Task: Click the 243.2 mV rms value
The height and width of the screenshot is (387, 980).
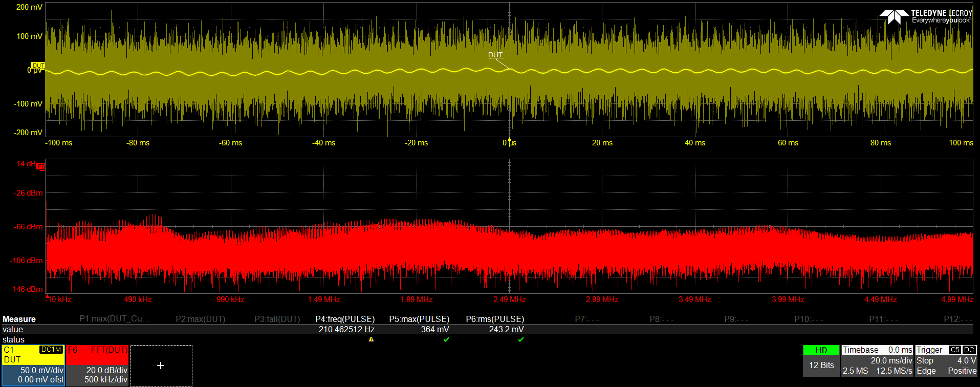Action: coord(506,329)
